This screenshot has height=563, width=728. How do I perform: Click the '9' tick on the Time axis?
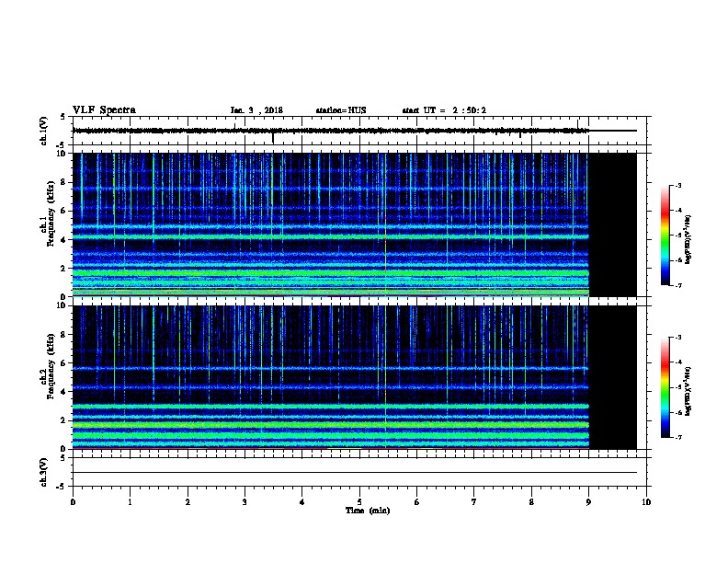(588, 502)
